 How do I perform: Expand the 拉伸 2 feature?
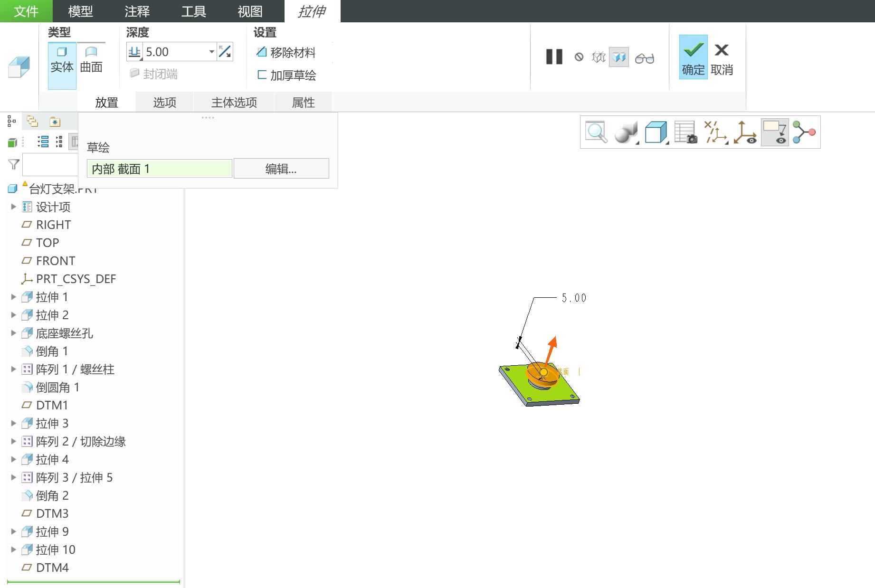coord(13,315)
